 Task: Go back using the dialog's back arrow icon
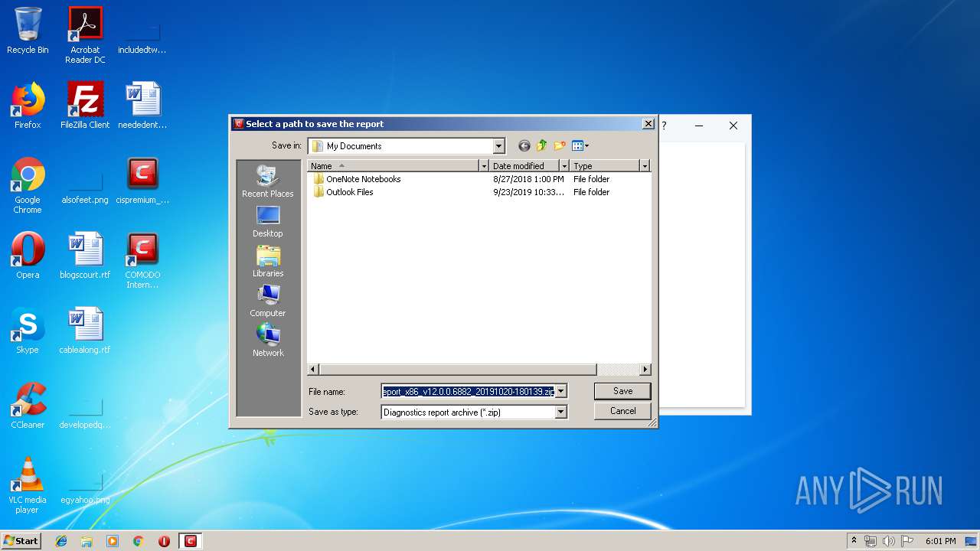524,145
